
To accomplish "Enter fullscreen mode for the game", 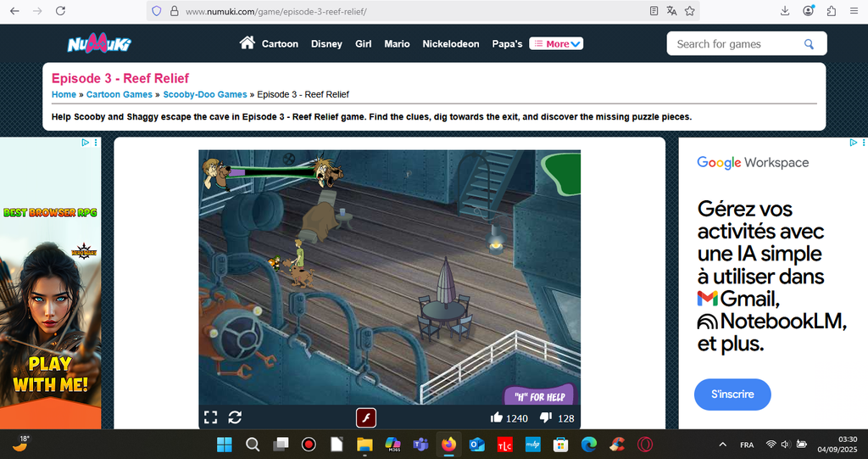I will coord(211,417).
